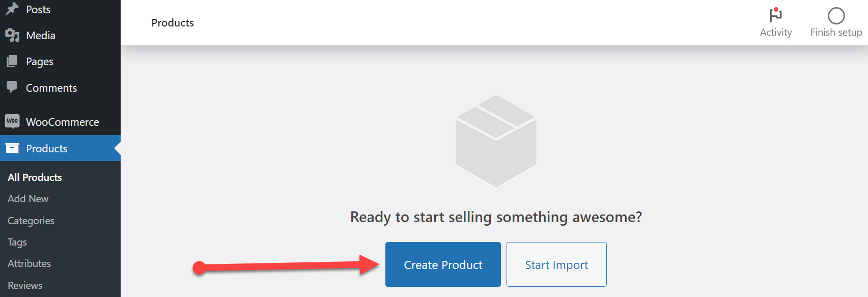Select the WooCommerce menu label
Screen dimensions: 868x297
63,122
